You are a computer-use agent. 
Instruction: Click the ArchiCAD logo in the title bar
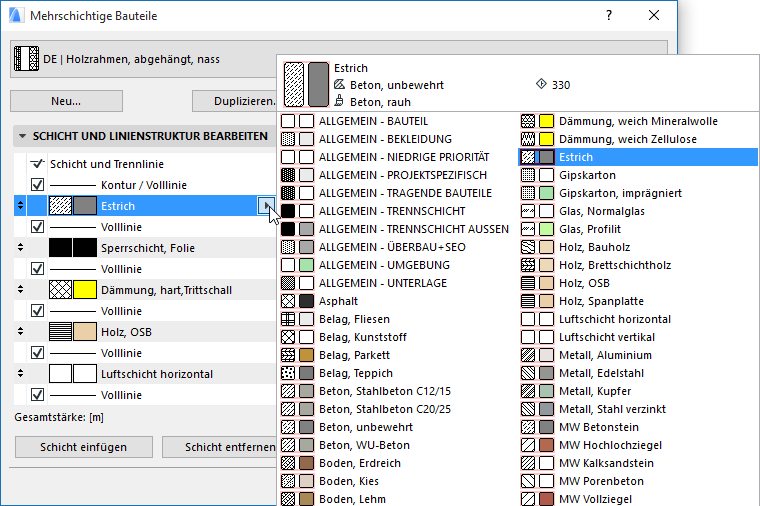coord(16,16)
